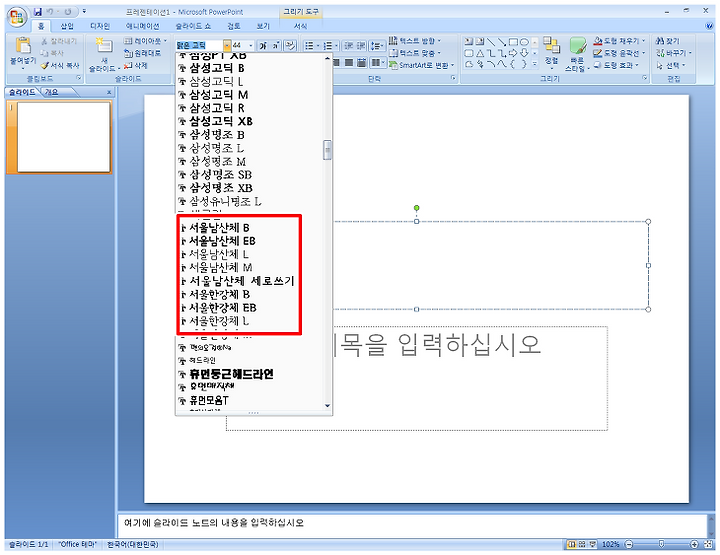Click font list scroll down arrow
The width and height of the screenshot is (720, 555).
click(x=327, y=405)
